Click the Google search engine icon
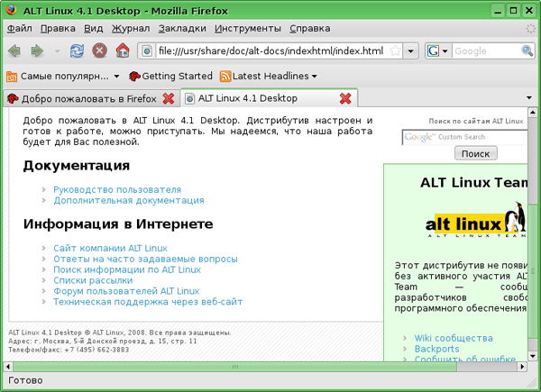Image resolution: width=541 pixels, height=392 pixels. click(433, 51)
